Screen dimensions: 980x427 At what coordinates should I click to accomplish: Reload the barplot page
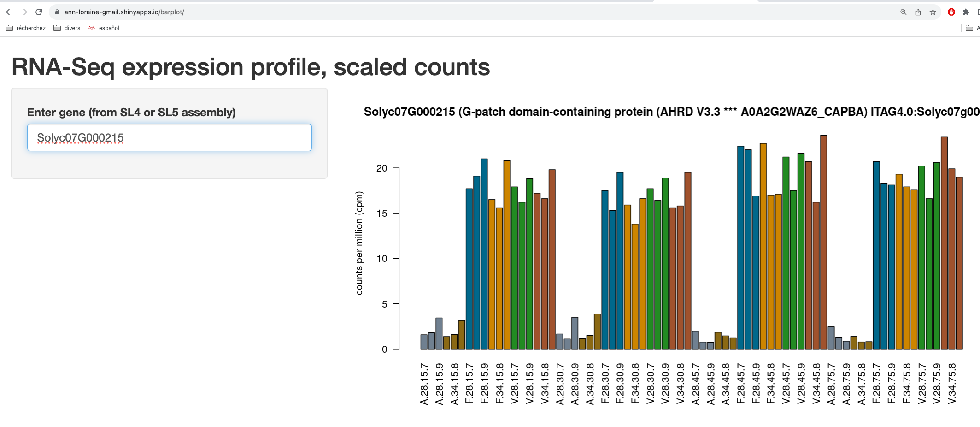click(x=39, y=12)
